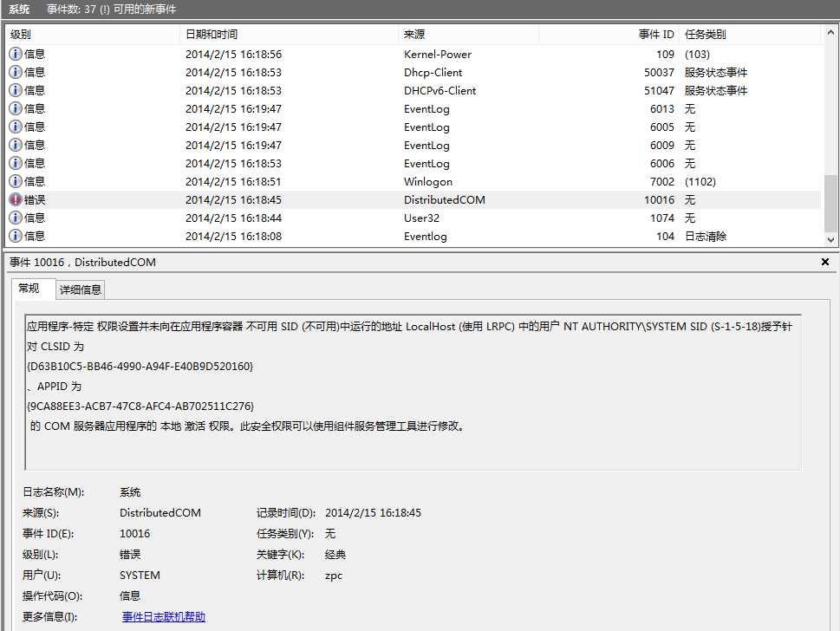This screenshot has width=840, height=631.
Task: Click the event list scrollbar thumb
Action: coord(830,204)
